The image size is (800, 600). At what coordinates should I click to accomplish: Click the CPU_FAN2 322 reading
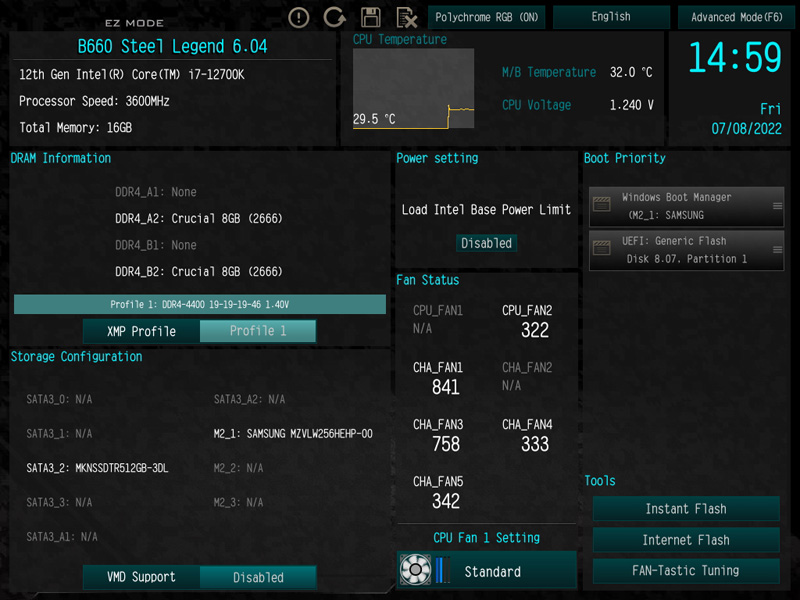click(x=527, y=322)
